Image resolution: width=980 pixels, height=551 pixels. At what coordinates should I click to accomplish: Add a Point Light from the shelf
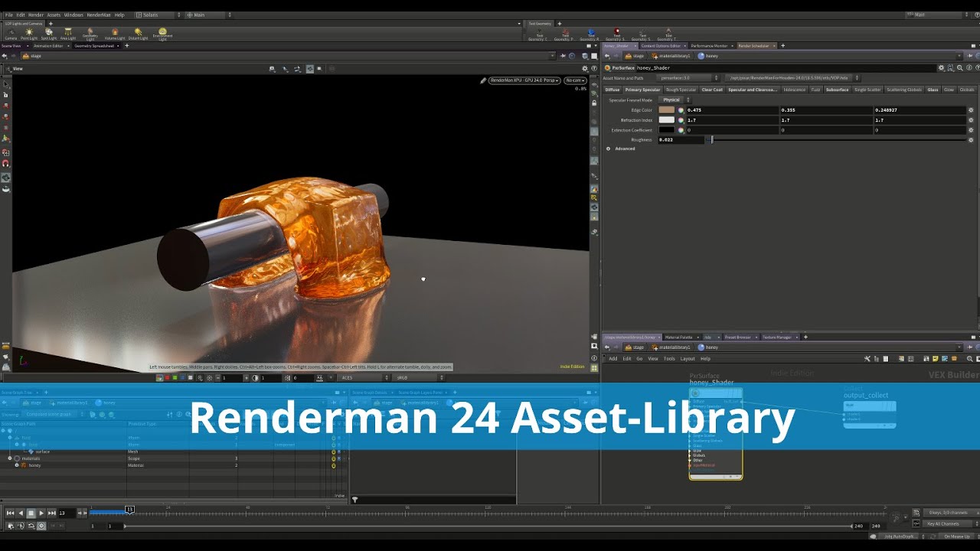click(x=29, y=34)
